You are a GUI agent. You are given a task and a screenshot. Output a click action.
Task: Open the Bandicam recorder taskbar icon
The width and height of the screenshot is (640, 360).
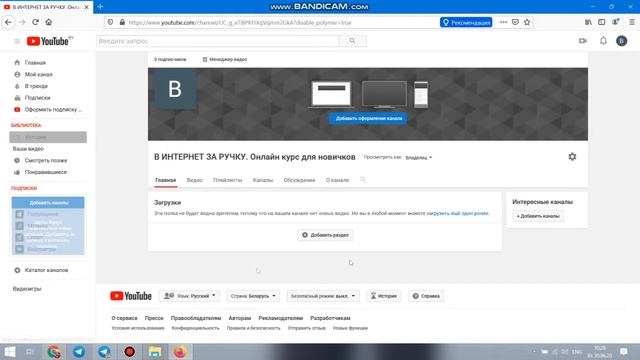tap(129, 351)
